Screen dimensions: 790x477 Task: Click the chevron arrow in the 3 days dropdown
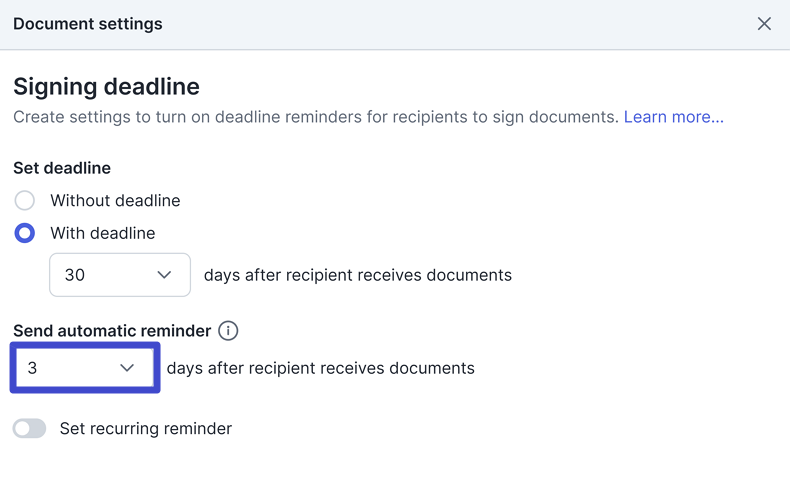(x=127, y=368)
